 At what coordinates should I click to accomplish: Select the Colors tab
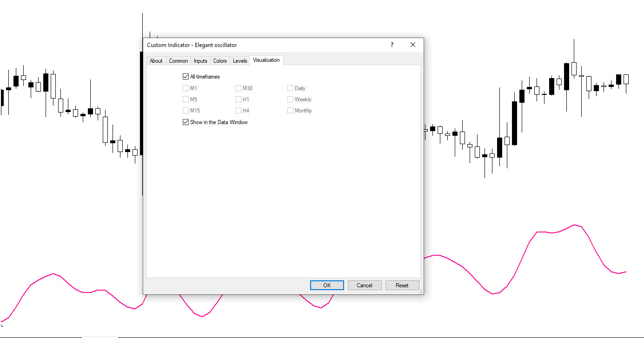tap(220, 61)
